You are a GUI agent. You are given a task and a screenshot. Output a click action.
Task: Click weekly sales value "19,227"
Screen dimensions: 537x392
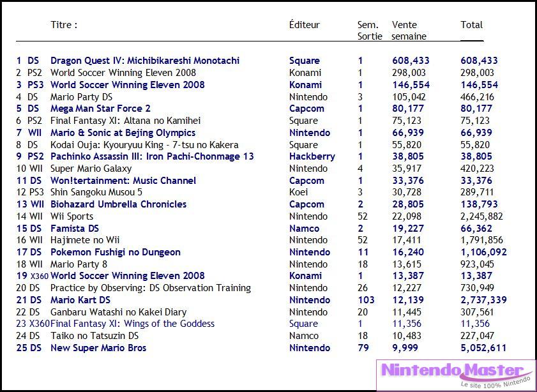[408, 229]
